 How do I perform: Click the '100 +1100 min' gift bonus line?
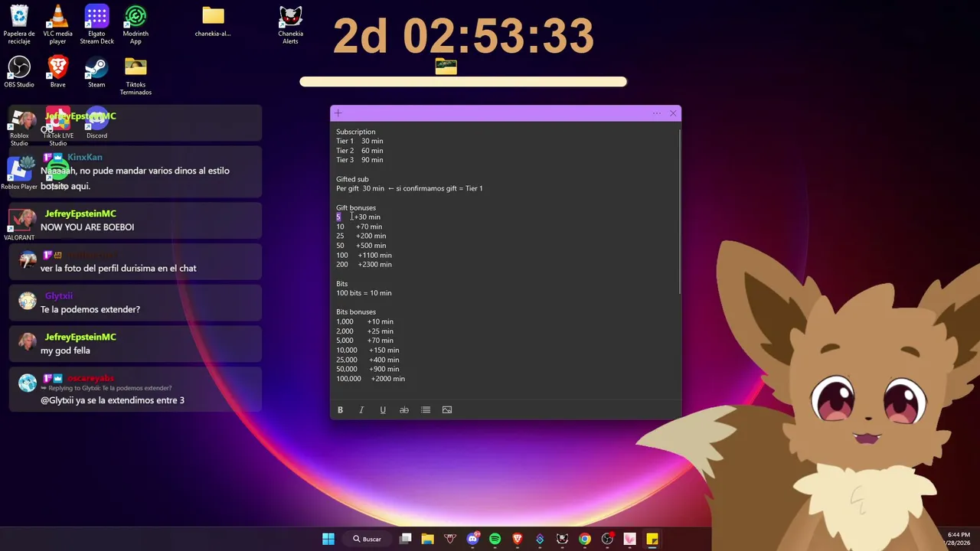(364, 255)
